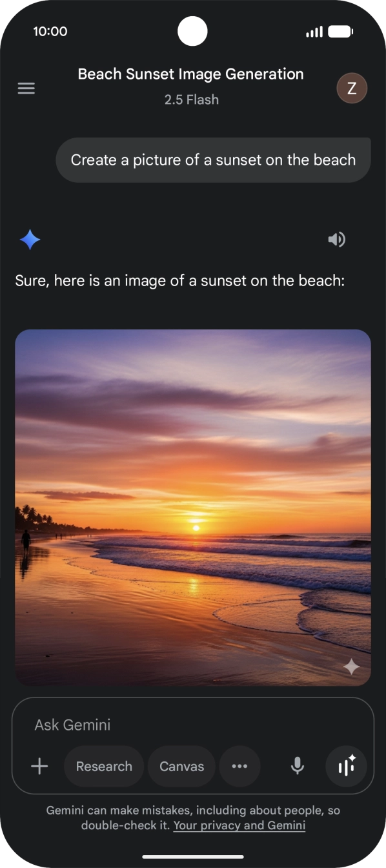Tap the Beach Sunset Image Generation title
This screenshot has width=386, height=868.
[x=191, y=74]
